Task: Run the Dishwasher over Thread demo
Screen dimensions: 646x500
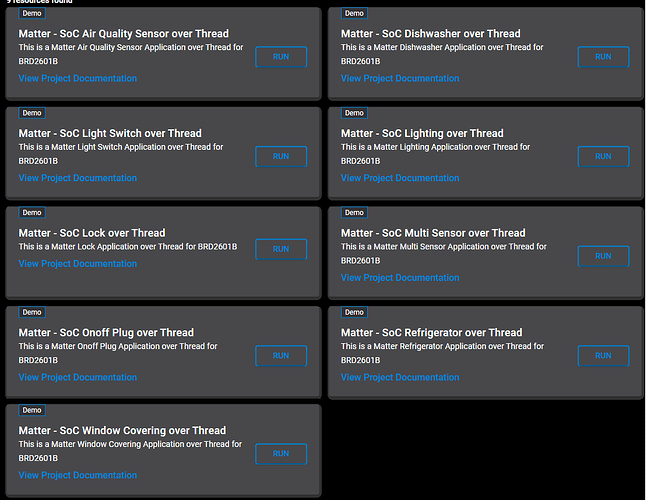Action: point(603,57)
